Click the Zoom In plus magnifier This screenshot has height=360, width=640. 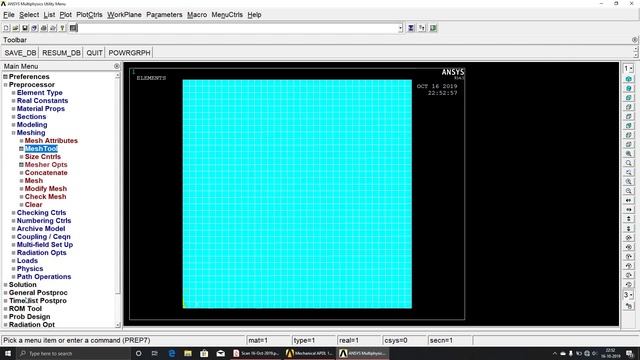pyautogui.click(x=629, y=182)
